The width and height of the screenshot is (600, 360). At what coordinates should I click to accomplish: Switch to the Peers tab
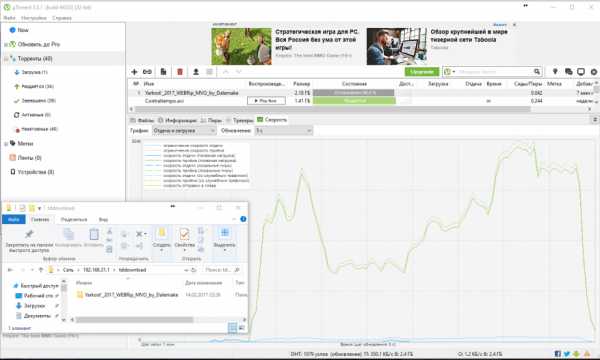click(211, 120)
